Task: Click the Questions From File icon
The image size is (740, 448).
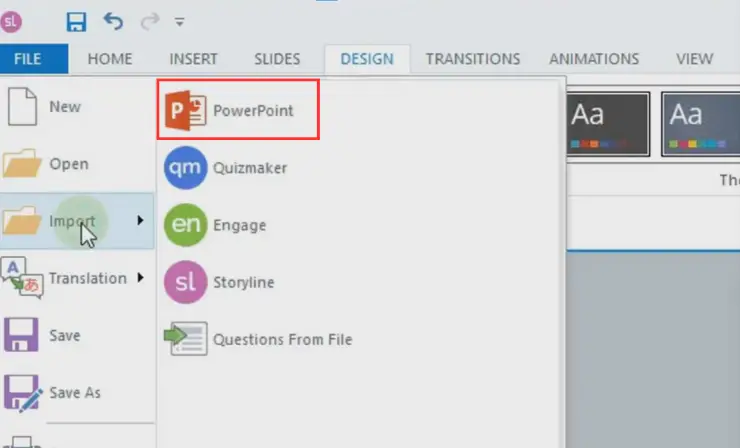Action: coord(186,338)
